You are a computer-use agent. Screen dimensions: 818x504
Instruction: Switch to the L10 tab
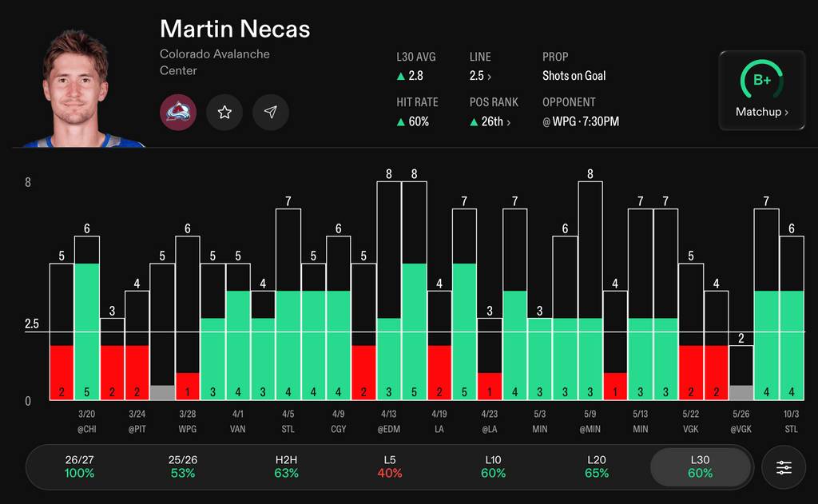click(493, 466)
